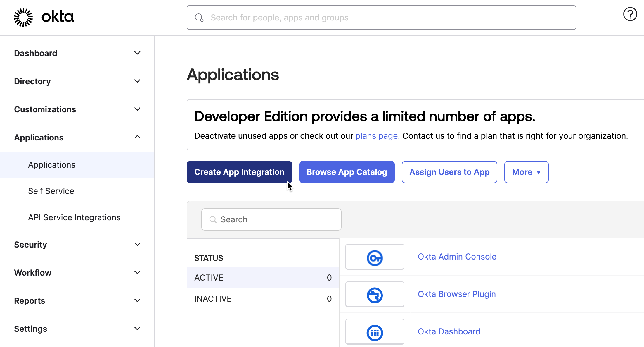
Task: Expand the Customizations chevron in the sidebar
Action: [x=137, y=109]
